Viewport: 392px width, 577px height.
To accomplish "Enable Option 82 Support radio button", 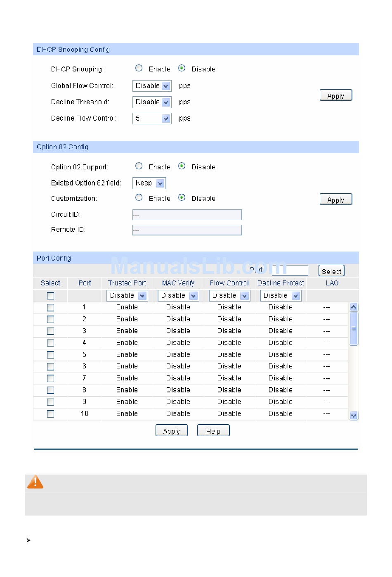I will 139,166.
